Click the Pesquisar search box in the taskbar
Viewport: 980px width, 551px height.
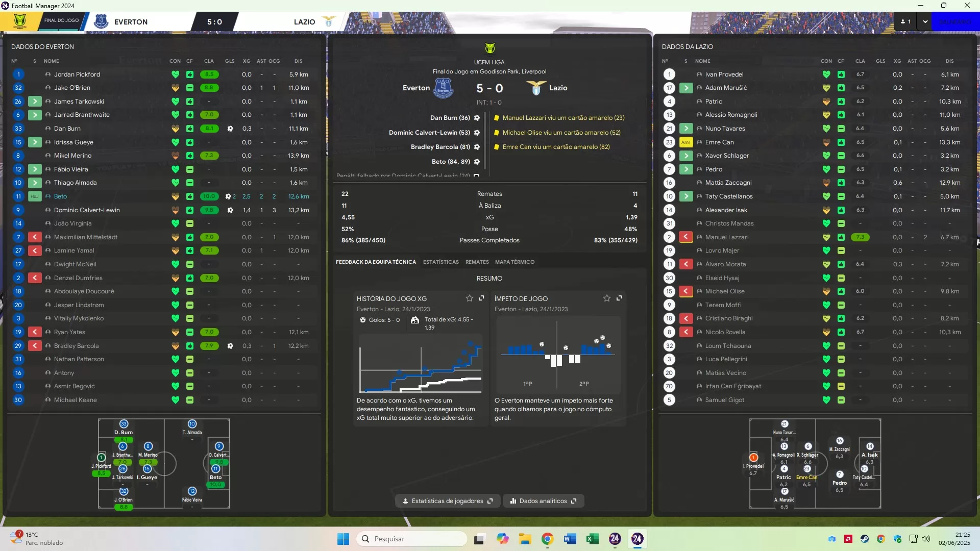(x=411, y=539)
